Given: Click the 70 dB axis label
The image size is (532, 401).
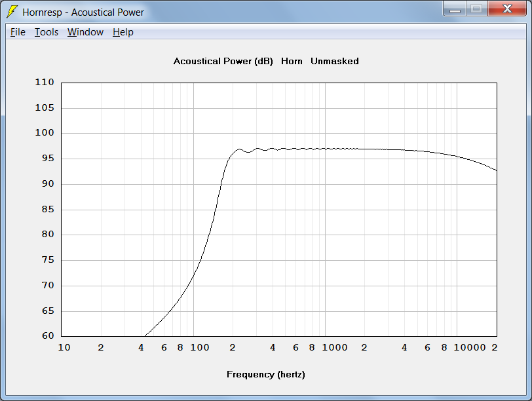Looking at the screenshot, I should [48, 285].
